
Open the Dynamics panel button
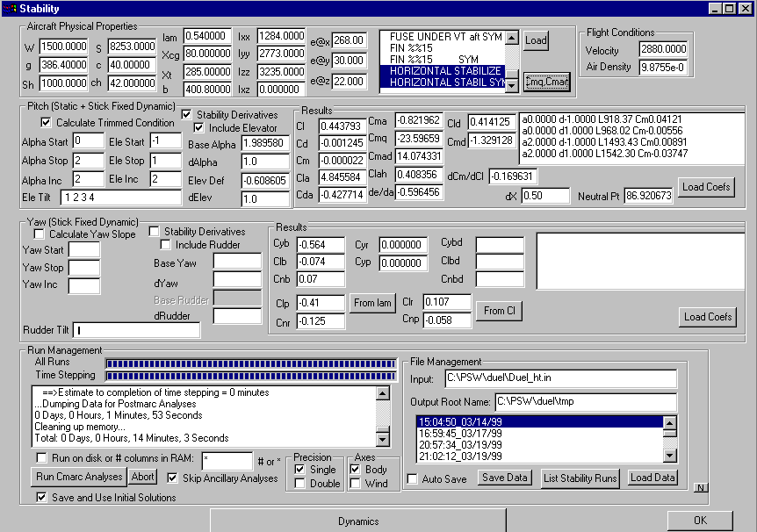click(358, 521)
